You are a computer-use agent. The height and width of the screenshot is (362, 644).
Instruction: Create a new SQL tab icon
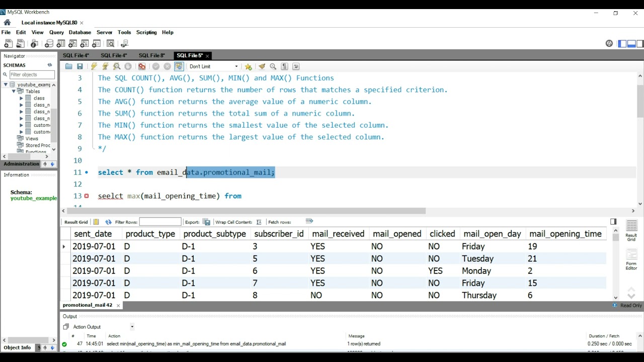[x=9, y=44]
